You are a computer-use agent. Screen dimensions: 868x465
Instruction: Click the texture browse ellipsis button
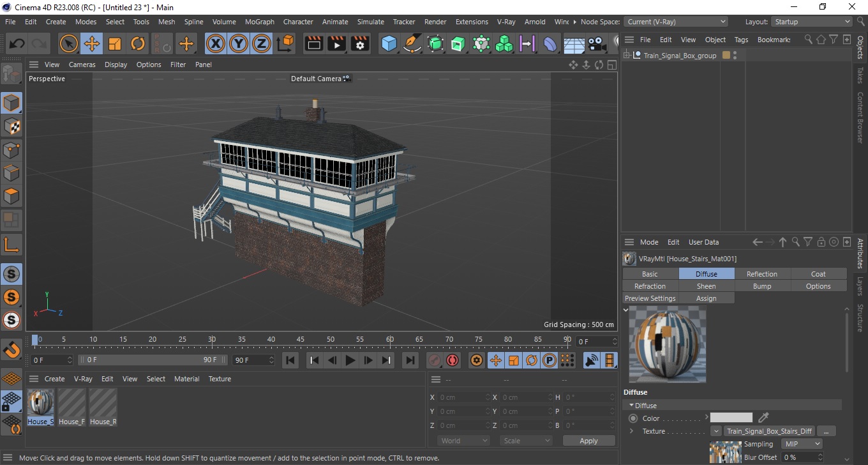(827, 431)
